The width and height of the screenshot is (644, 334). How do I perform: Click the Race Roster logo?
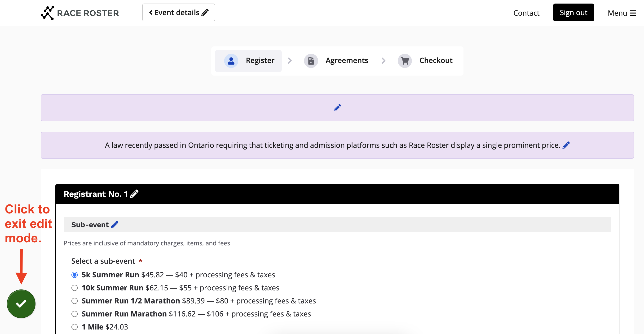click(x=80, y=13)
